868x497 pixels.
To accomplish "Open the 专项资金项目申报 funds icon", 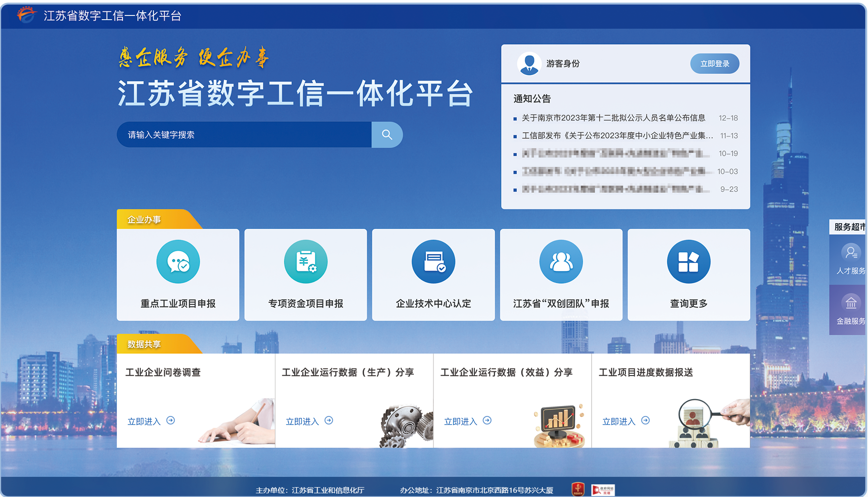I will pos(305,261).
